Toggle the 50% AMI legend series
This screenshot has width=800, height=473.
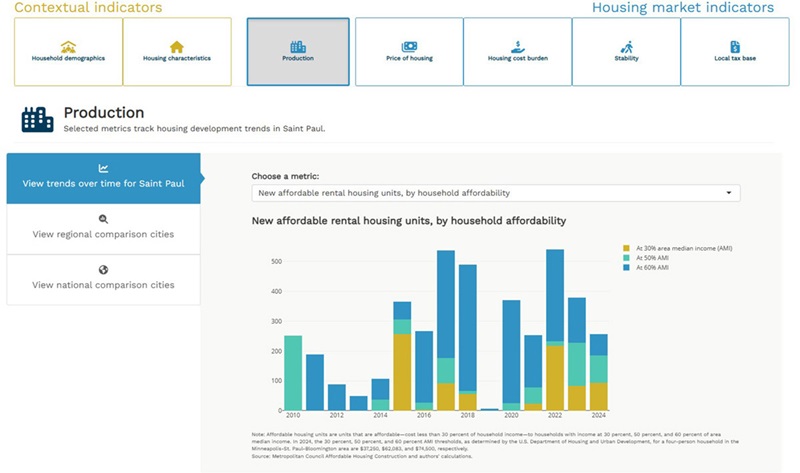click(646, 258)
